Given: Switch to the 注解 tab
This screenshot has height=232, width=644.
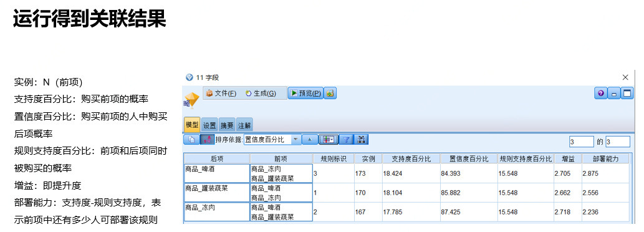Looking at the screenshot, I should (x=244, y=125).
